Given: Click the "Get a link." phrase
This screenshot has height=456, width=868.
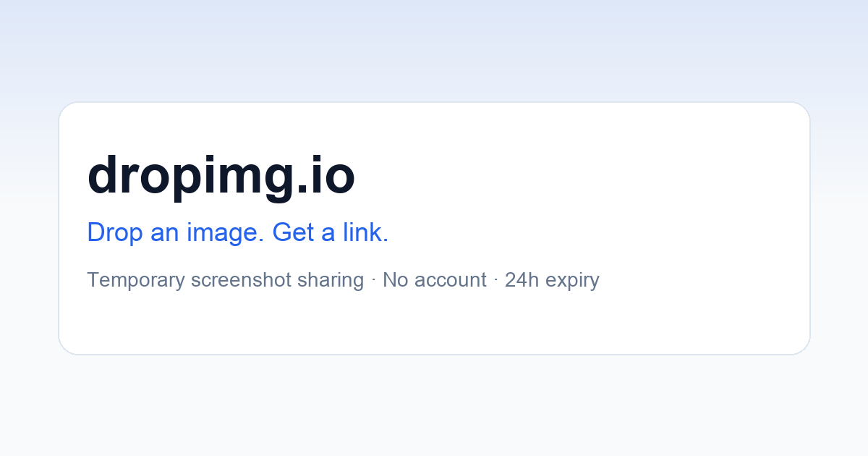Looking at the screenshot, I should point(331,232).
